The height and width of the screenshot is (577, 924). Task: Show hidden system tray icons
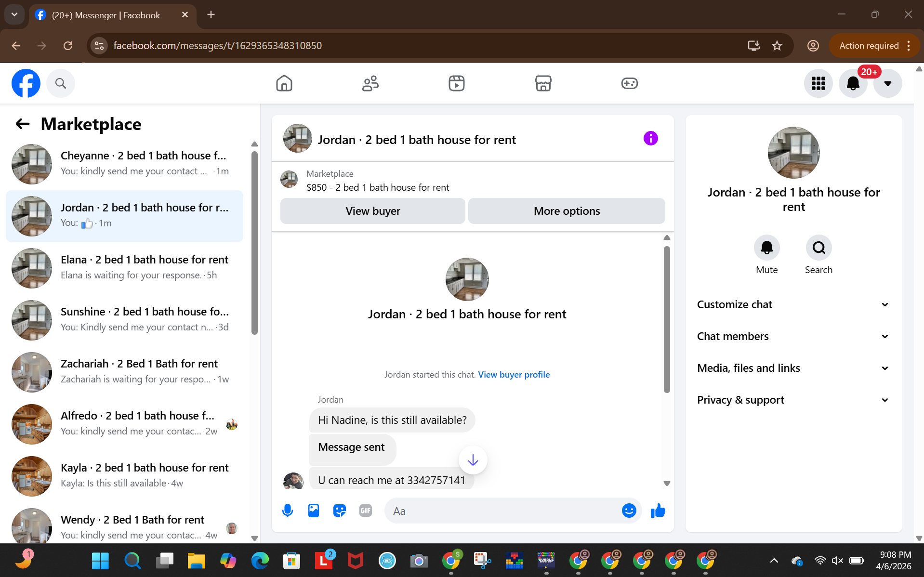point(774,561)
